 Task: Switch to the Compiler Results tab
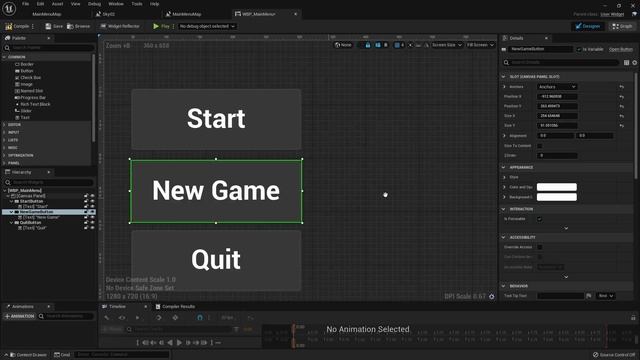[x=175, y=307]
